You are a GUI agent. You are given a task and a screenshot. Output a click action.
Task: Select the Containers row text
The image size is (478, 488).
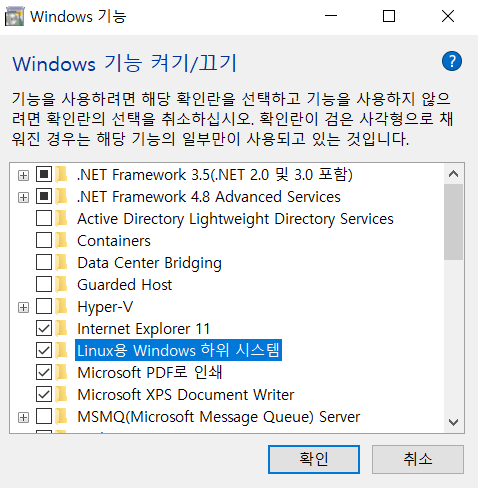(x=114, y=241)
